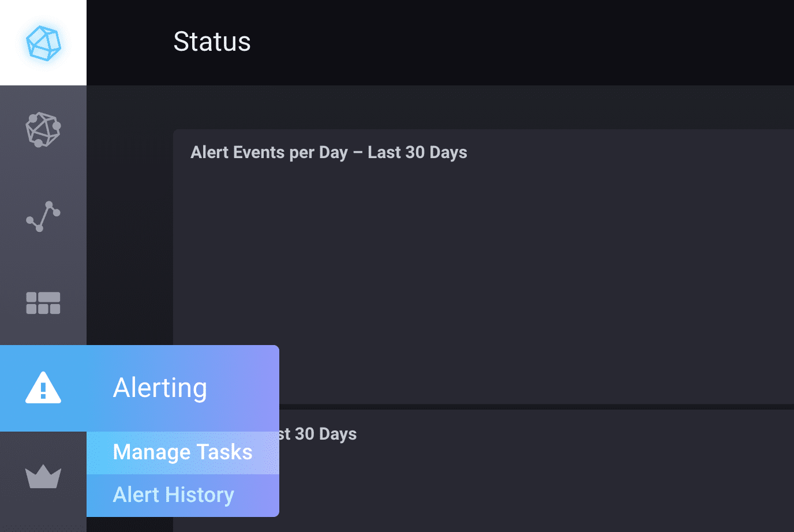Open the Admin crown icon
The height and width of the screenshot is (532, 794).
(43, 477)
